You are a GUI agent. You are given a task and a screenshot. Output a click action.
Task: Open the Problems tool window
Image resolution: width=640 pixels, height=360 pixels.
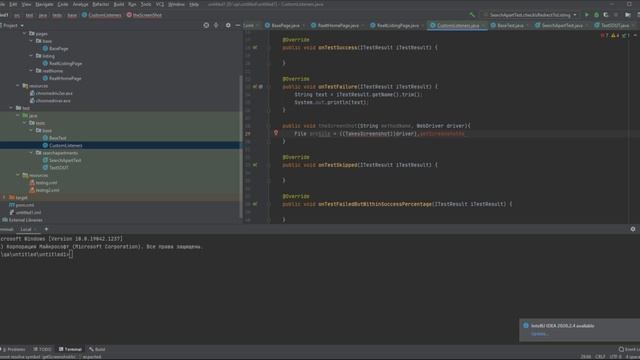click(x=14, y=349)
